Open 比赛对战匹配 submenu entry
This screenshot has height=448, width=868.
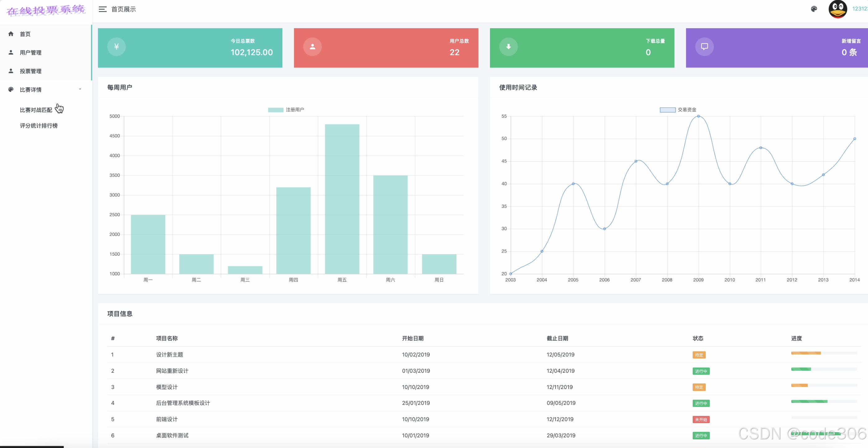coord(36,110)
